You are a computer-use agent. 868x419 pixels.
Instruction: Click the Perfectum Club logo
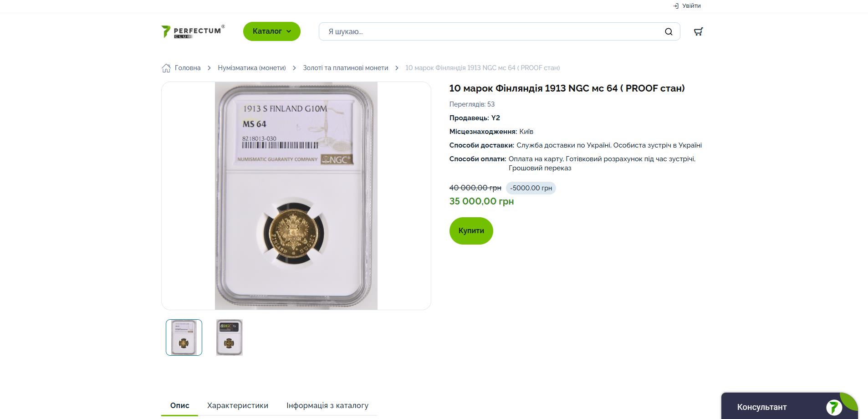(193, 31)
